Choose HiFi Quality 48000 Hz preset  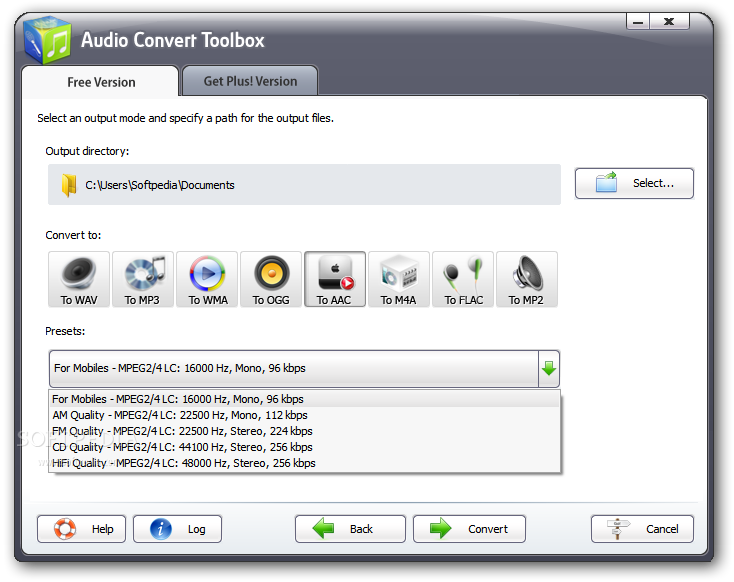pos(304,463)
